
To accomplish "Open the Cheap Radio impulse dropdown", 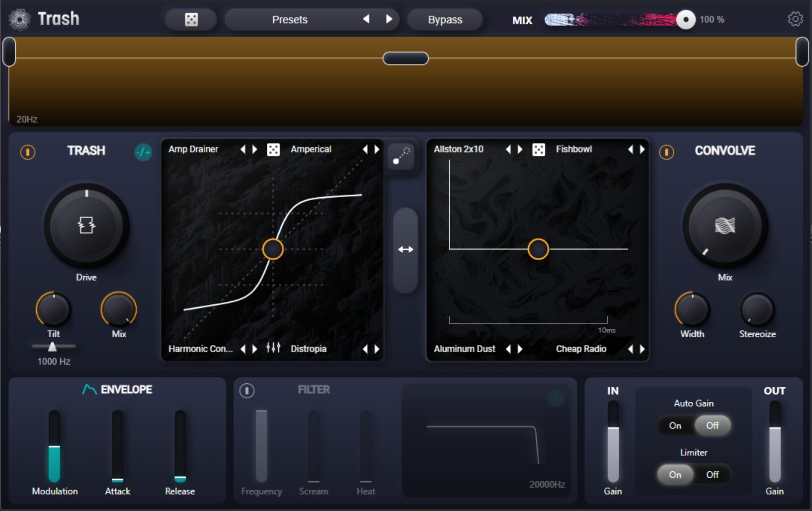I will [x=581, y=349].
